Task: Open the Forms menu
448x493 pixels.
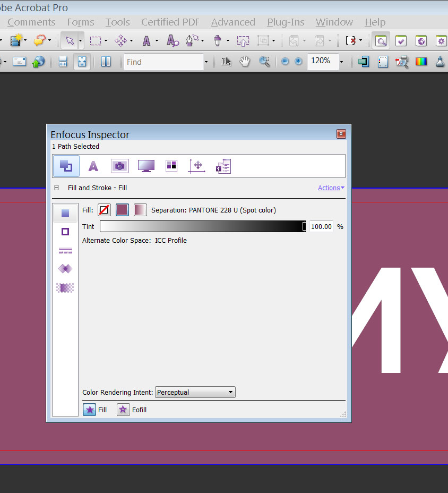Action: point(81,22)
